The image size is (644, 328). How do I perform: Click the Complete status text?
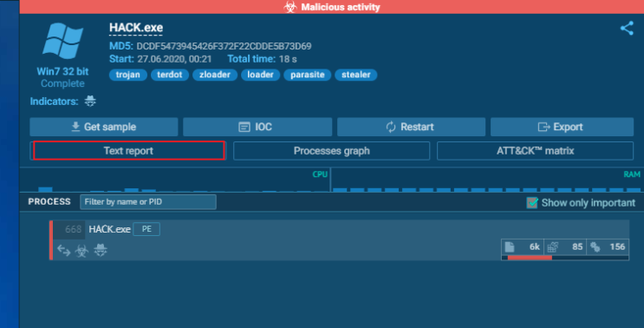point(62,83)
